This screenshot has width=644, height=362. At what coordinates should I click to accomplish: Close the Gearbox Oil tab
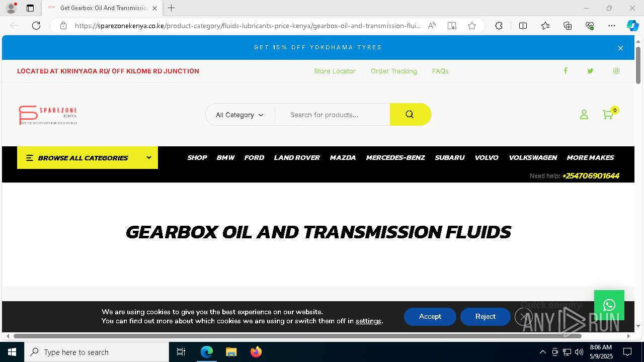pyautogui.click(x=154, y=8)
